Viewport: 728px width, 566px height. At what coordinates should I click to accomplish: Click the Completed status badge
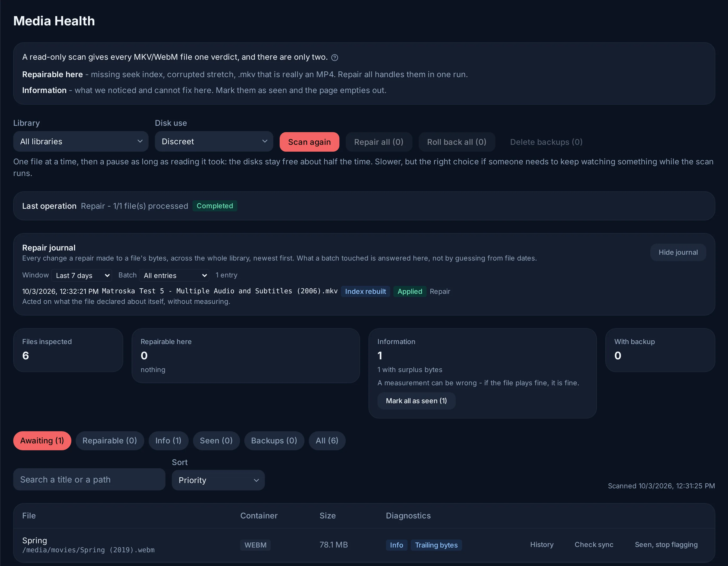(x=215, y=206)
